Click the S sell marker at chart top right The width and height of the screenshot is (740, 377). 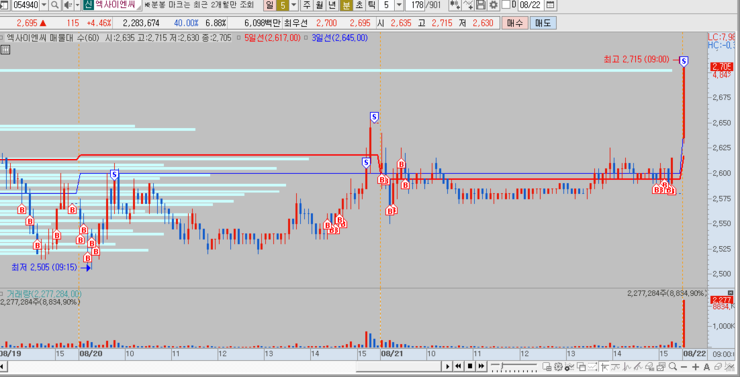click(x=684, y=61)
